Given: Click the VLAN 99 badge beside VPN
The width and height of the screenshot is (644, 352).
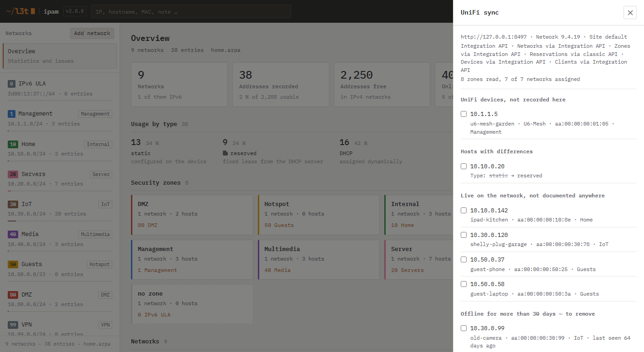Looking at the screenshot, I should pyautogui.click(x=13, y=325).
